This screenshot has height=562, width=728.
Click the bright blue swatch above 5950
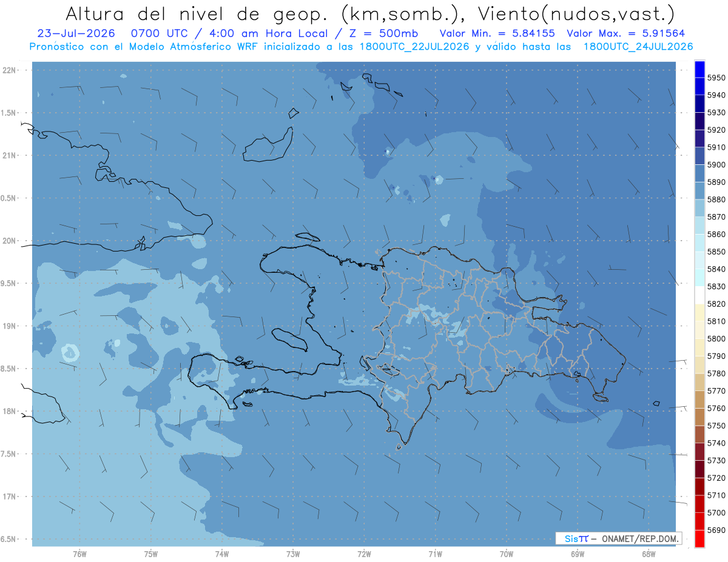click(x=699, y=69)
